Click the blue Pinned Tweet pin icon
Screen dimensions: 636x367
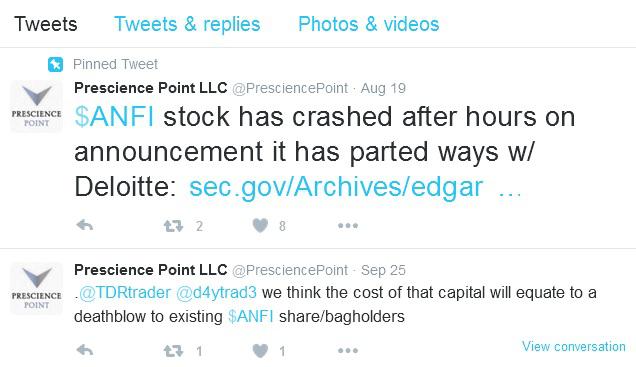click(x=55, y=64)
